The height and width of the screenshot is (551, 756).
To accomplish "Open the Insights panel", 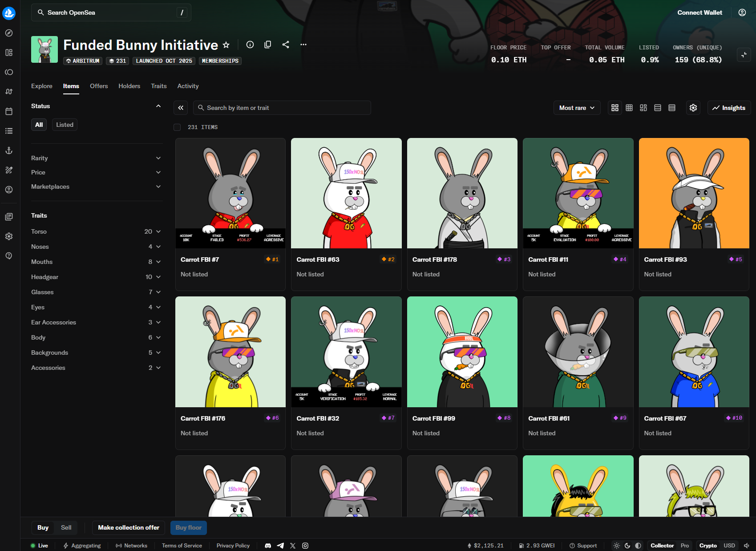I will coord(729,108).
